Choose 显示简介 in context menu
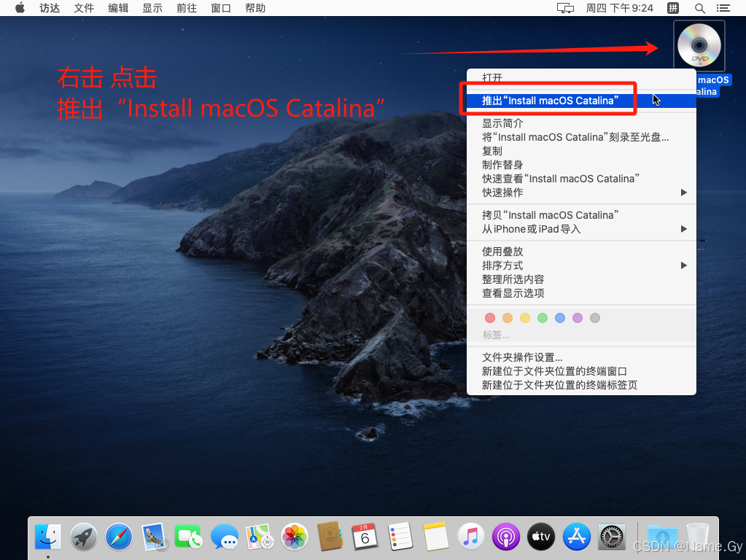The image size is (746, 560). 581,123
